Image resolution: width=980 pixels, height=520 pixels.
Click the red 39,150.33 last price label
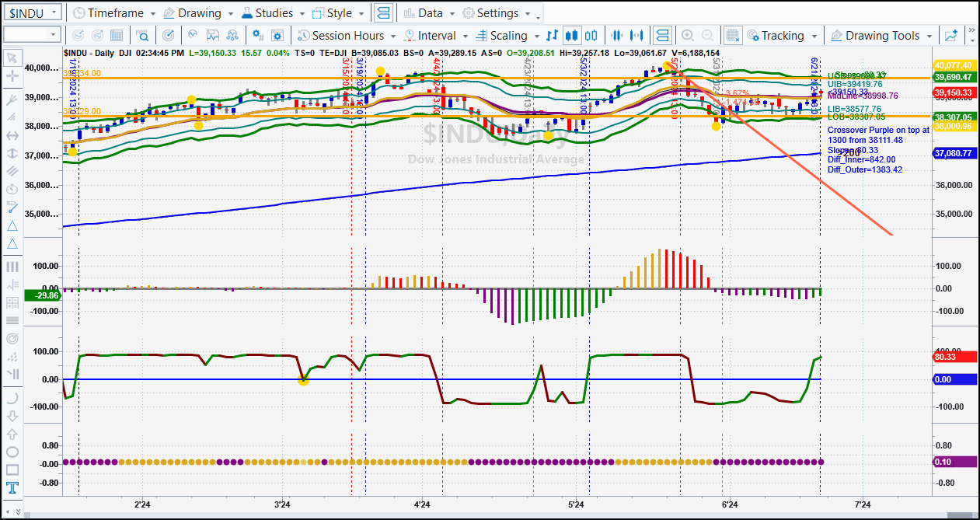[x=954, y=92]
